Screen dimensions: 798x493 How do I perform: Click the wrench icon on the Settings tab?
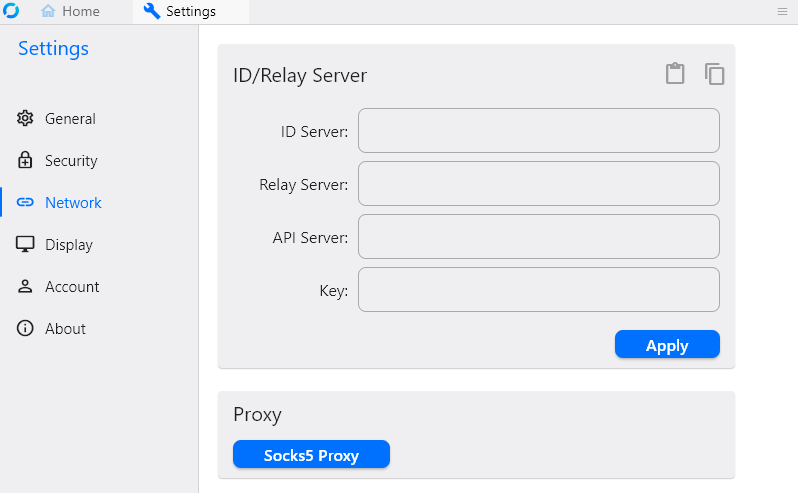[152, 12]
